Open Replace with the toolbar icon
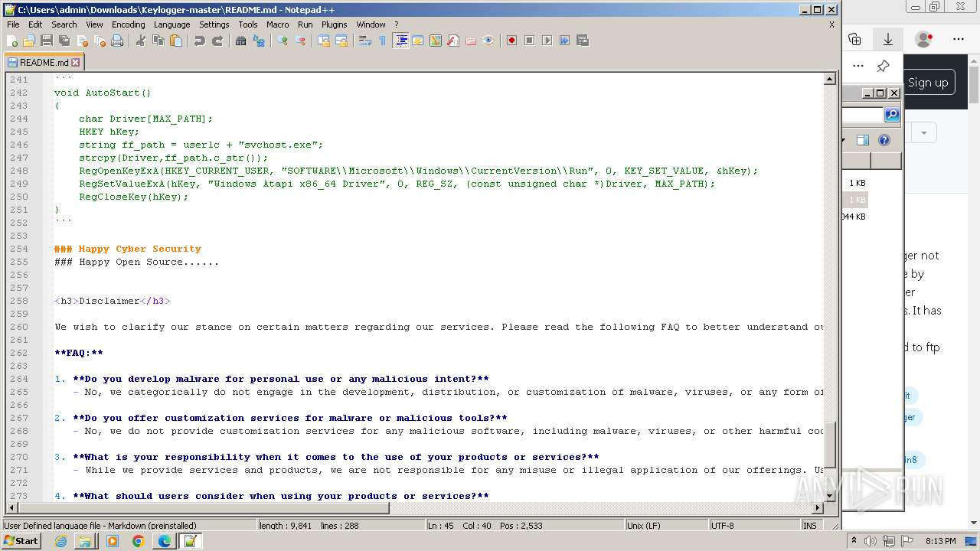Viewport: 980px width, 551px height. tap(259, 41)
